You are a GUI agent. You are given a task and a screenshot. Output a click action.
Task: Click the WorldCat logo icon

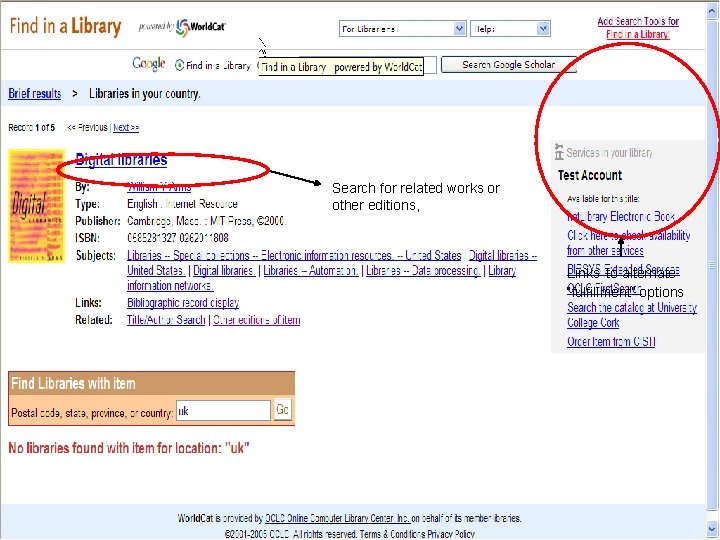[183, 28]
